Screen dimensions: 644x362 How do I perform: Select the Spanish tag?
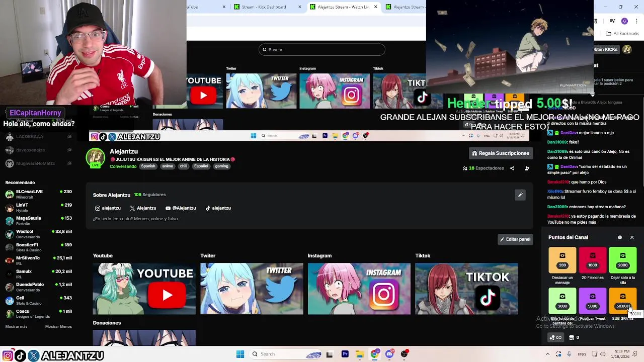[x=148, y=166]
